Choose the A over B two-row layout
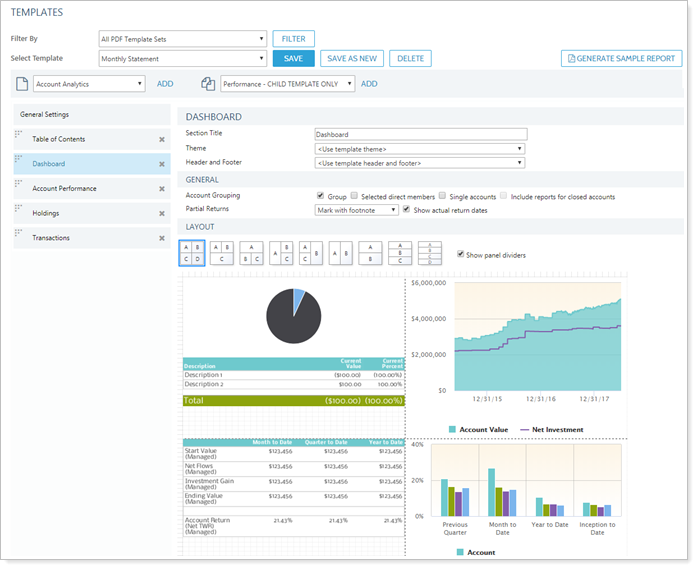Screen dimensions: 697x569 coord(370,254)
